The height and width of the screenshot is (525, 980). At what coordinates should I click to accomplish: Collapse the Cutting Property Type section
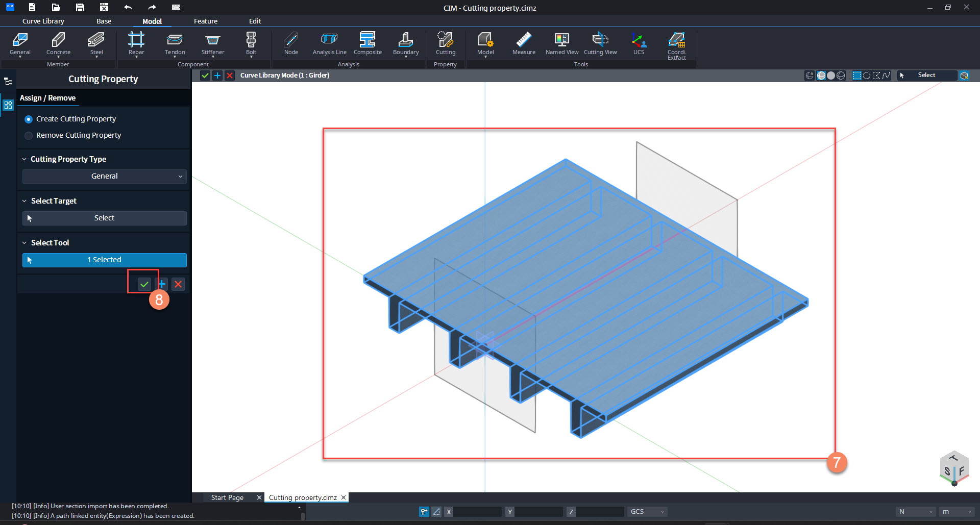(x=24, y=159)
